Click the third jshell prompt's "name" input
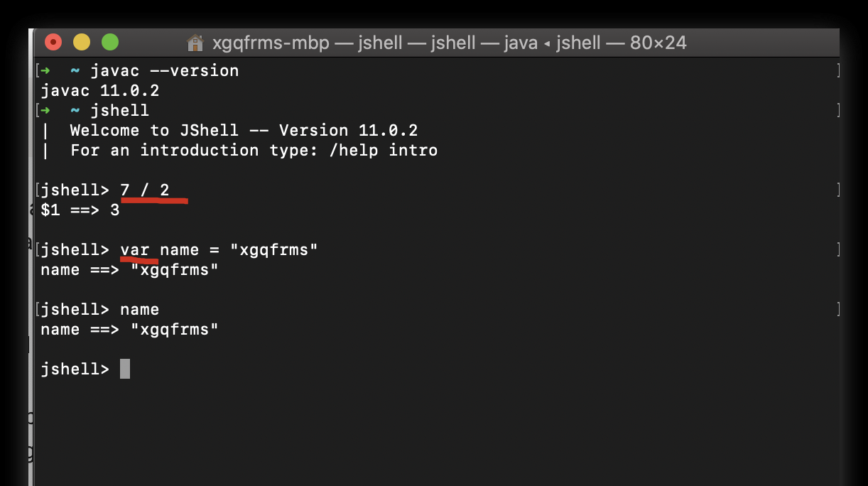The height and width of the screenshot is (486, 868). pos(140,310)
